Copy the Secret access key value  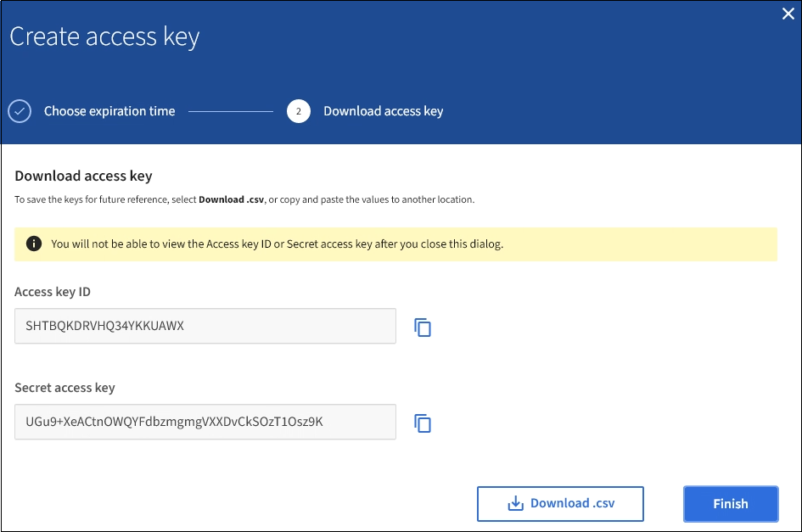point(423,423)
